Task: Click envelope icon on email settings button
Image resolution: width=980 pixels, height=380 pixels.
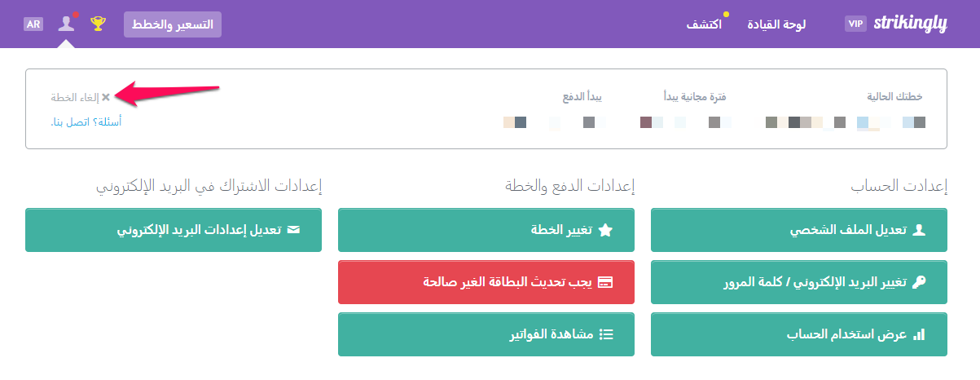Action: 293,230
